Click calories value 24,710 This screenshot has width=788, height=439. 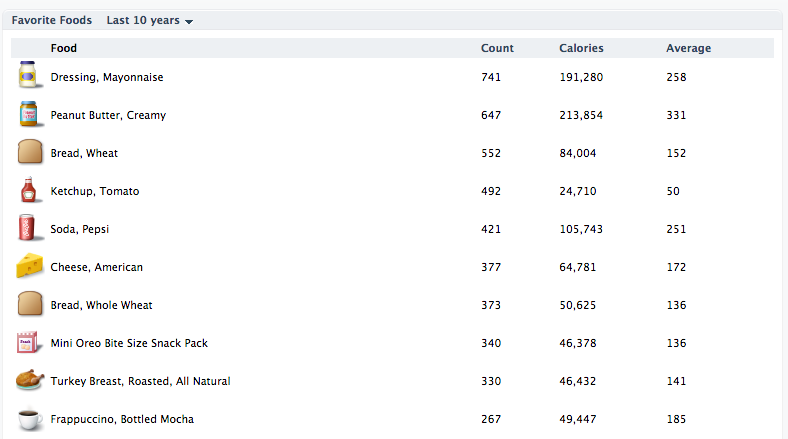[x=578, y=191]
